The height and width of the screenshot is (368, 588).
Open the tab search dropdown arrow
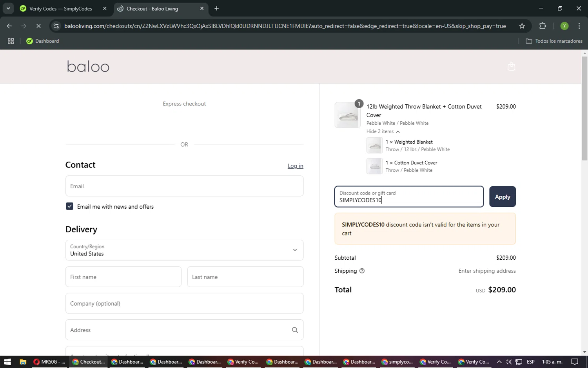pyautogui.click(x=8, y=8)
